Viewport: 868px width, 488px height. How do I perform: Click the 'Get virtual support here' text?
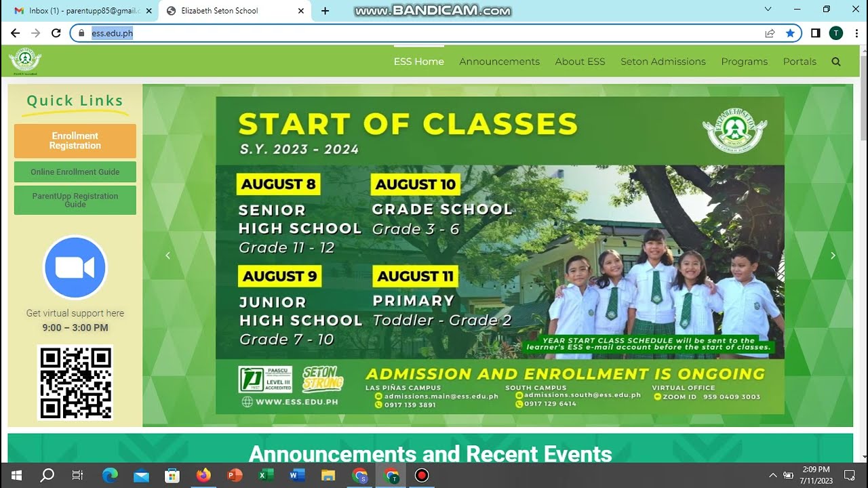click(75, 313)
